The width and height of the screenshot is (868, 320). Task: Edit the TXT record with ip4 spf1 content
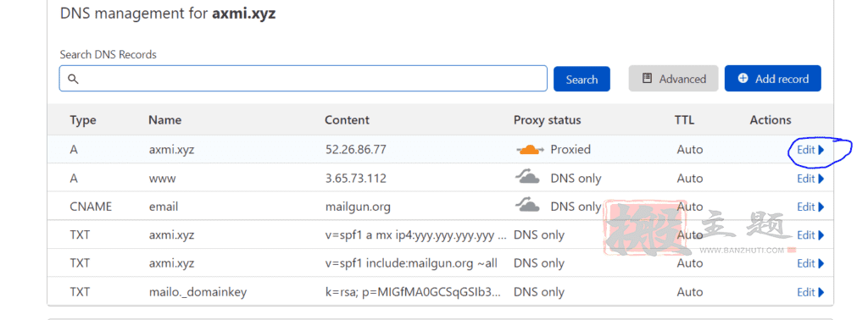(810, 234)
